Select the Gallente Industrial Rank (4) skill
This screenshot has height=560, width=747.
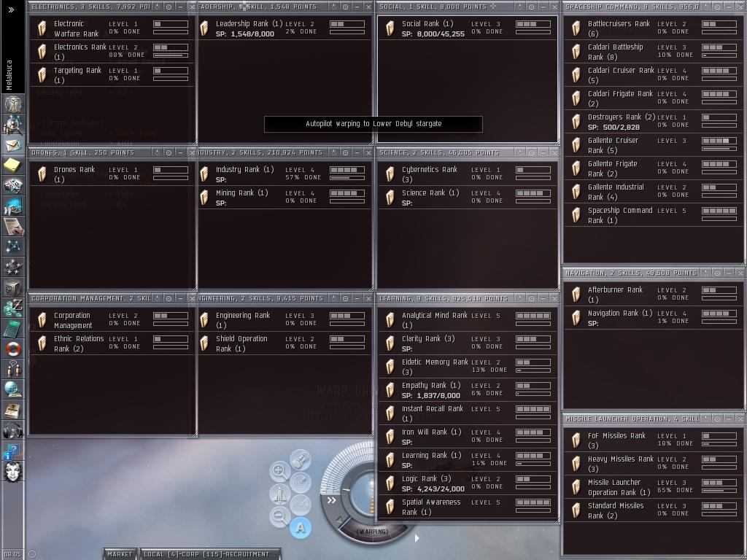[x=653, y=192]
